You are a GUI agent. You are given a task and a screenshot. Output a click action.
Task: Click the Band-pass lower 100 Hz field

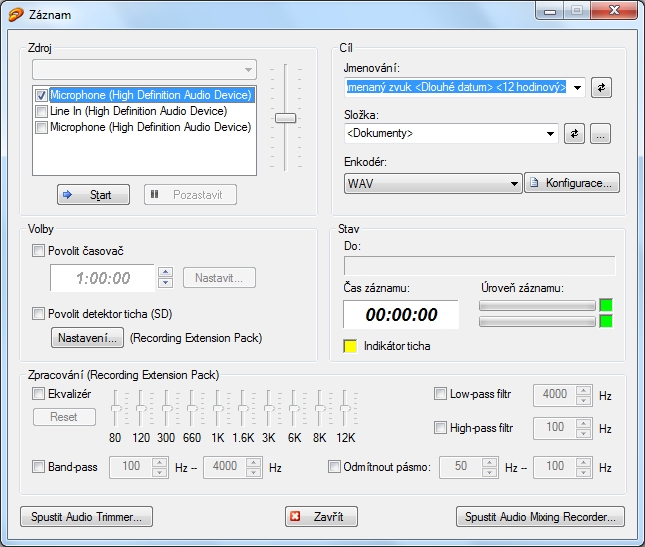pyautogui.click(x=131, y=467)
